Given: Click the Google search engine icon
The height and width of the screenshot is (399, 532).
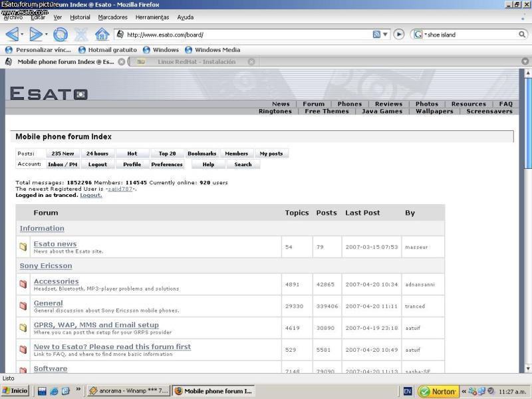Looking at the screenshot, I should click(x=418, y=35).
